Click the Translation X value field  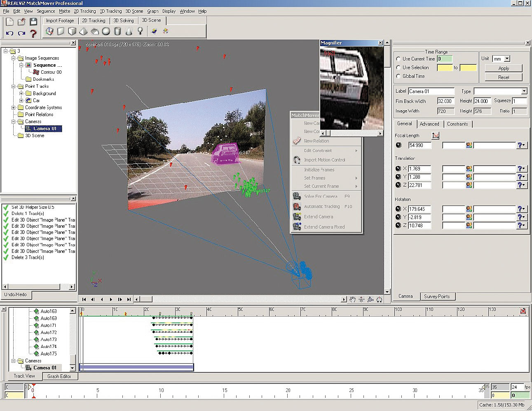(x=420, y=168)
